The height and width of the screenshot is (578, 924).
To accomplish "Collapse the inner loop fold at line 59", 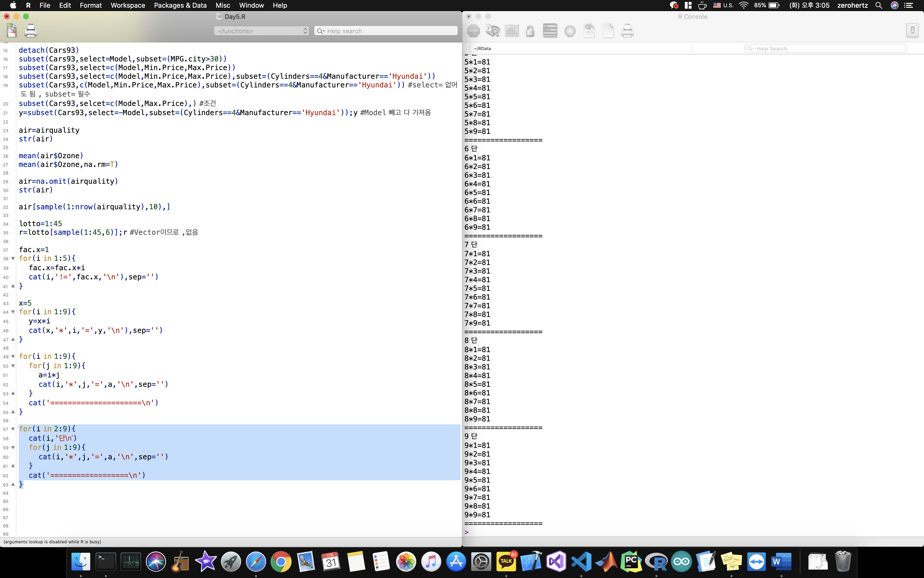I will (x=13, y=447).
